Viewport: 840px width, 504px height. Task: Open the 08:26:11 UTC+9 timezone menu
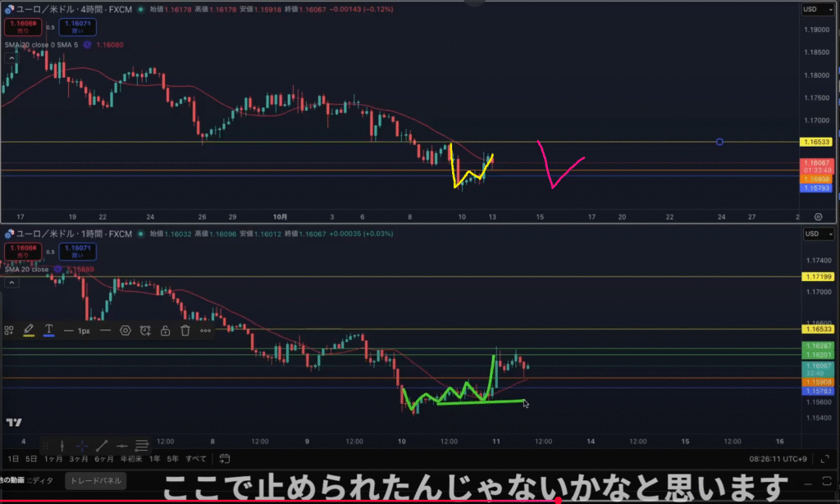point(778,459)
